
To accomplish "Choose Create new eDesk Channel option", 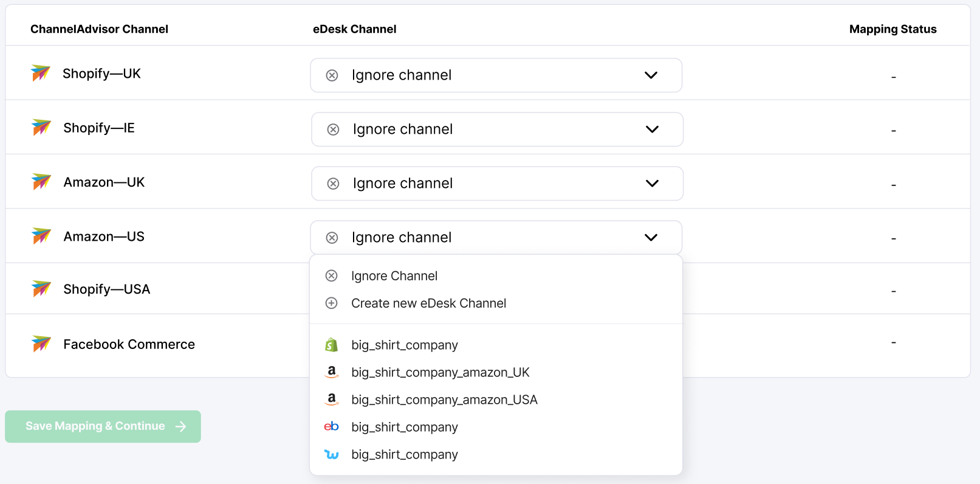I will tap(496, 303).
